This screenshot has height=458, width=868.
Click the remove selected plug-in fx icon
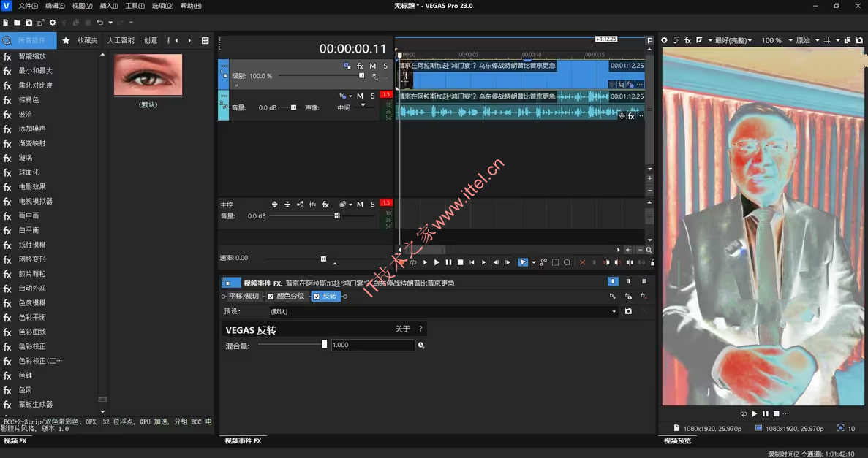tap(644, 297)
